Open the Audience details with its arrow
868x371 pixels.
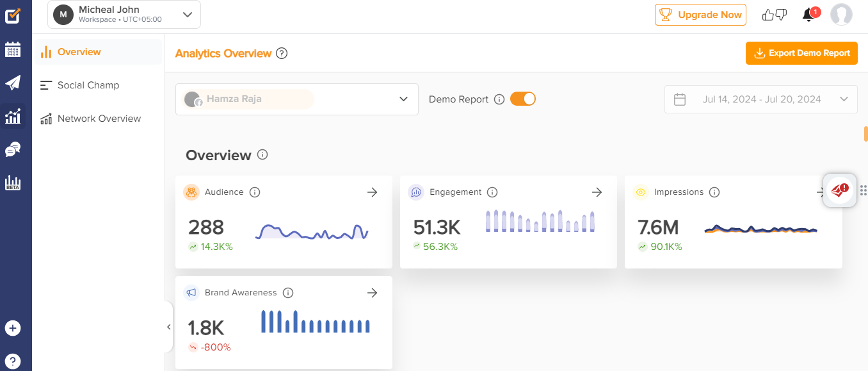click(x=372, y=192)
